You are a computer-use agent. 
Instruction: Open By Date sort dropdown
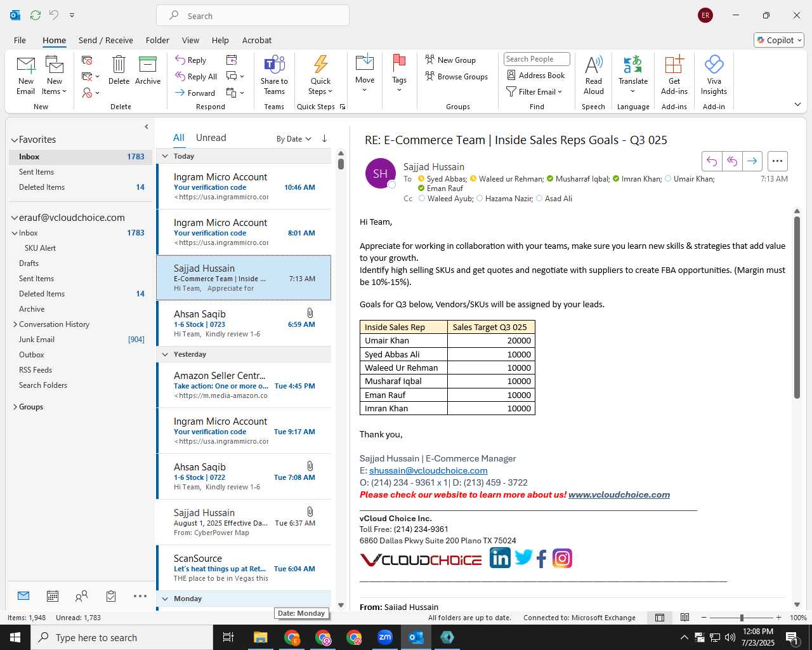[294, 138]
